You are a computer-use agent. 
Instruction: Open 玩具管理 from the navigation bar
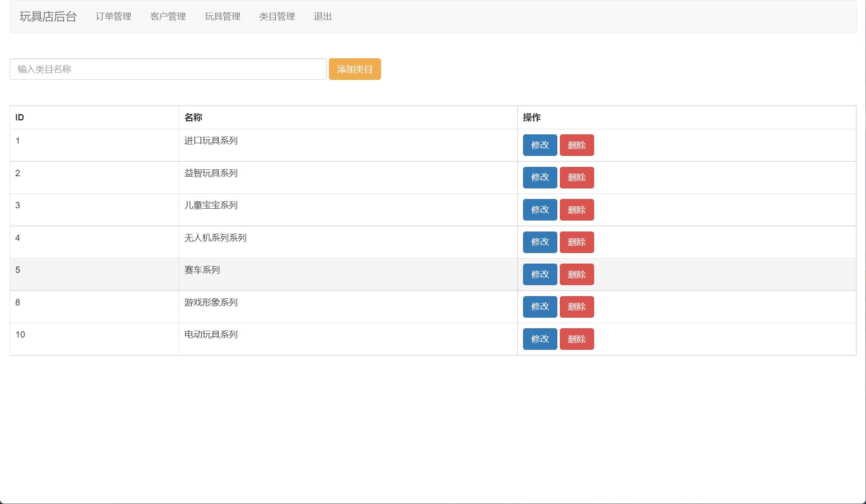click(x=222, y=17)
